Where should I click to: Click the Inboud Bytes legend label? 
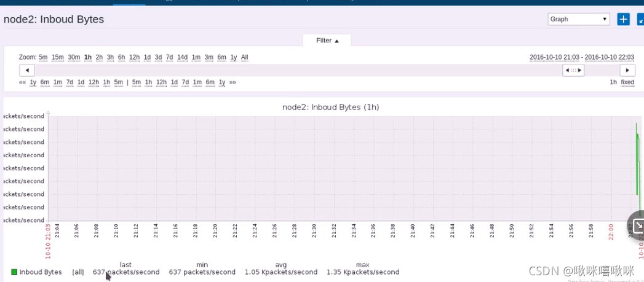click(41, 272)
